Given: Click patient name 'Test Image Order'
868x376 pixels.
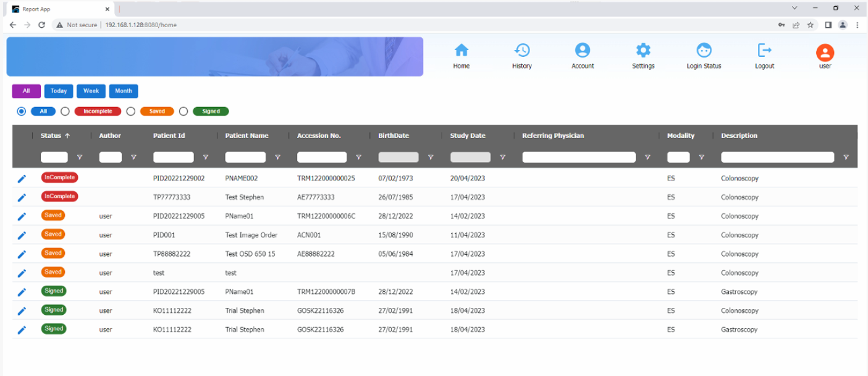Looking at the screenshot, I should pyautogui.click(x=251, y=236).
